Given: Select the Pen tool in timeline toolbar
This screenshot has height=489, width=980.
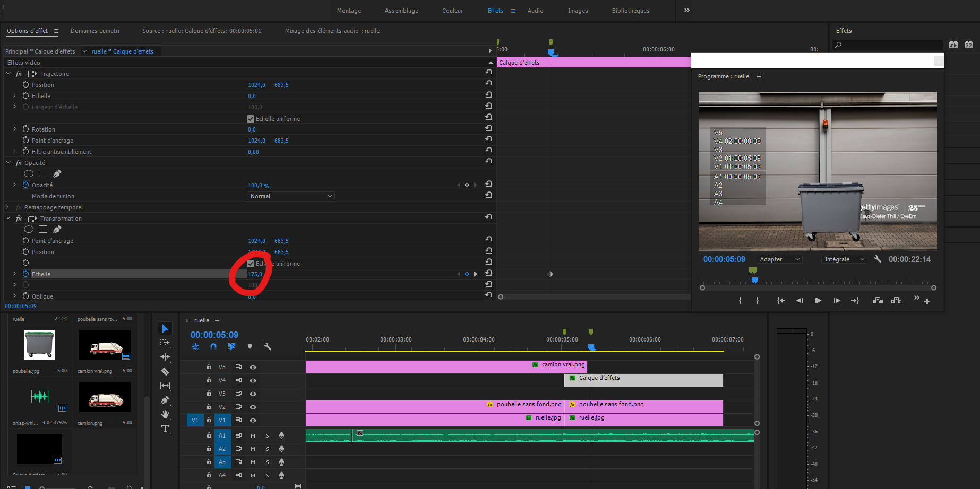Looking at the screenshot, I should 165,400.
